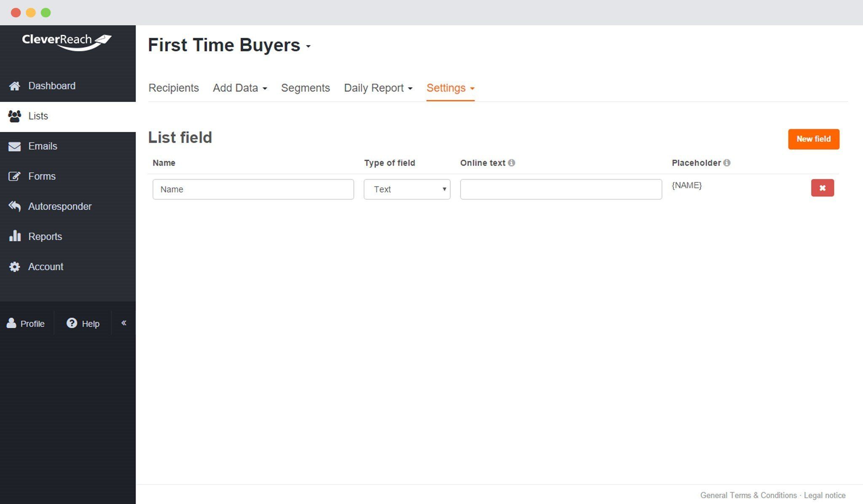This screenshot has width=863, height=504.
Task: Go to Emails in sidebar
Action: (x=68, y=146)
